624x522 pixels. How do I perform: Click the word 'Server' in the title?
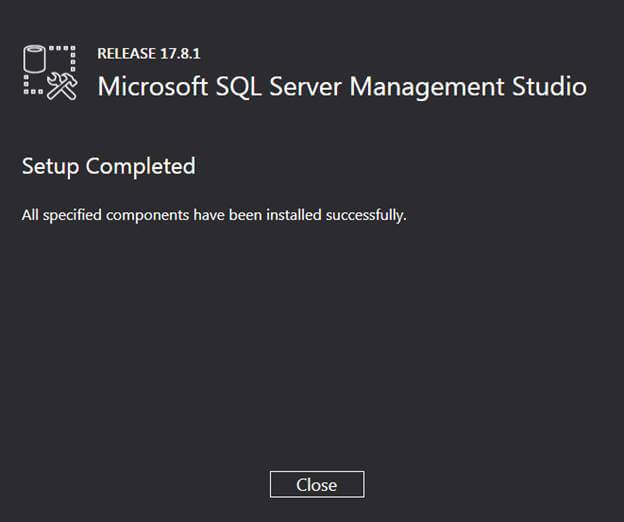click(x=294, y=86)
